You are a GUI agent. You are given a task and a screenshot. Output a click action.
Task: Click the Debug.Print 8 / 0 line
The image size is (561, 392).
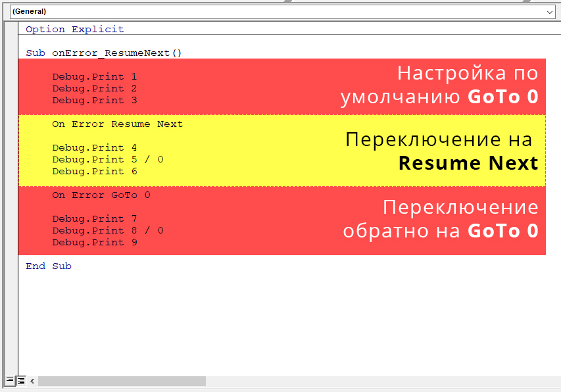(108, 230)
